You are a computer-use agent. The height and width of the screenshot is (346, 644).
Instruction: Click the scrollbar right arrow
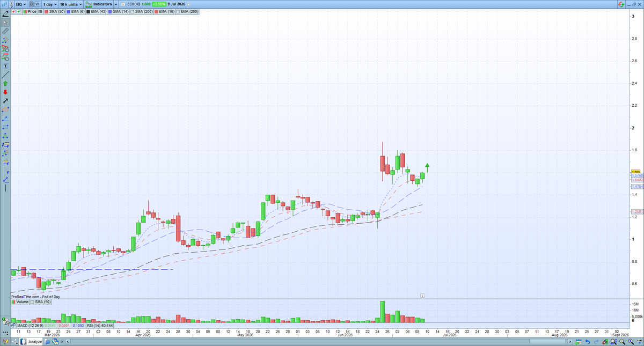pos(570,342)
